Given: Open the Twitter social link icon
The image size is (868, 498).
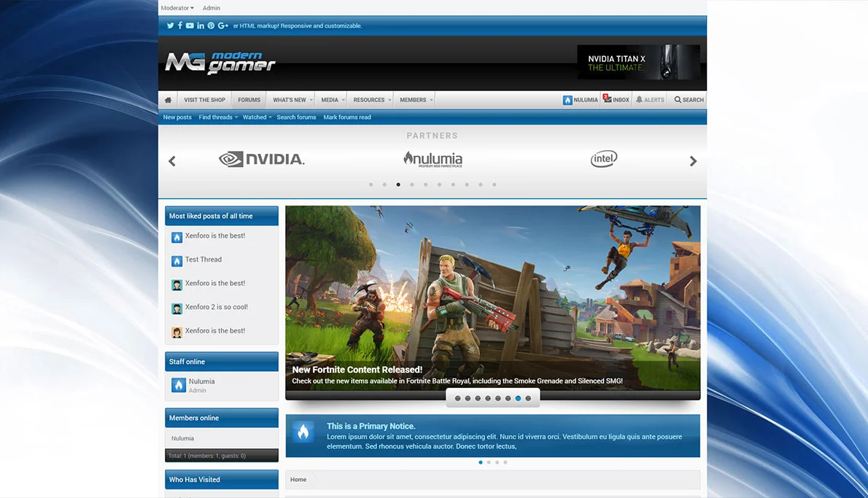Looking at the screenshot, I should [170, 26].
